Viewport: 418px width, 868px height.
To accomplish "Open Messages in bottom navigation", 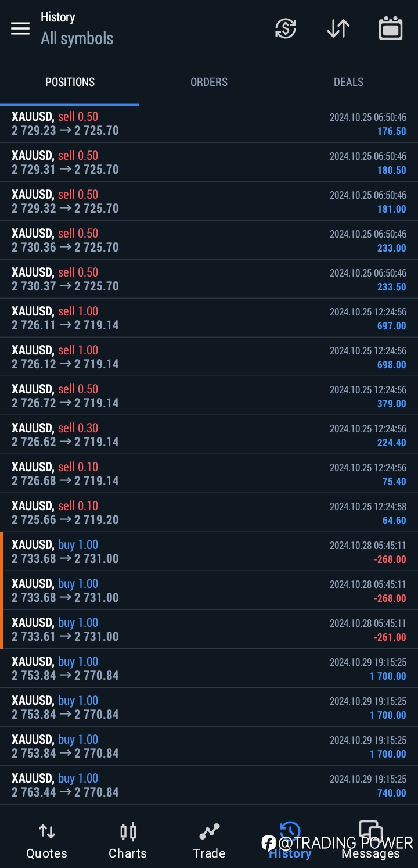I will coord(370,841).
